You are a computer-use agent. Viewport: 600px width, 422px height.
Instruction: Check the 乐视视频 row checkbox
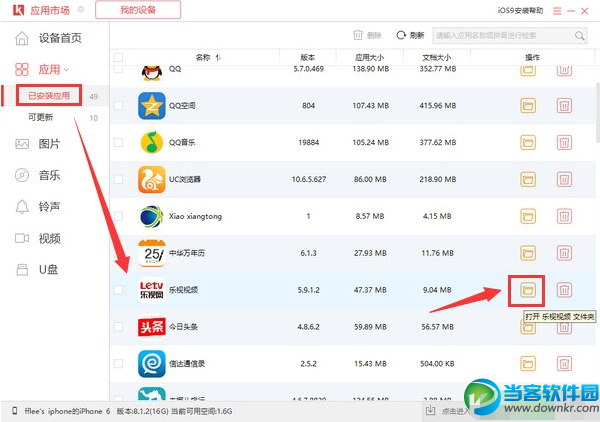(118, 290)
